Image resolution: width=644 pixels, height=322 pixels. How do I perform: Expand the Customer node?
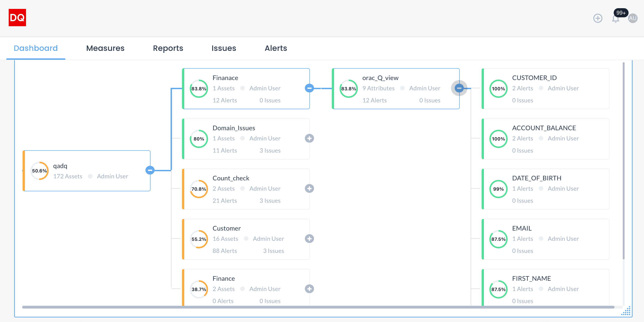[x=309, y=239]
